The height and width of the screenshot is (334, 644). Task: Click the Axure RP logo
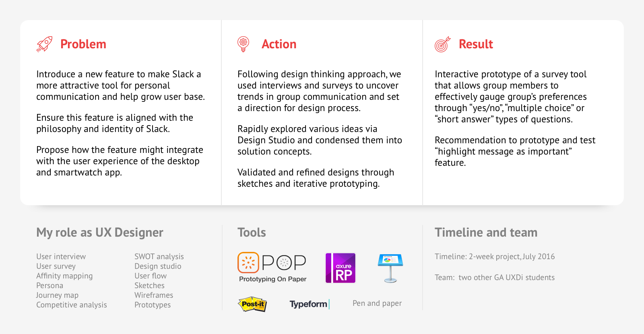(341, 268)
